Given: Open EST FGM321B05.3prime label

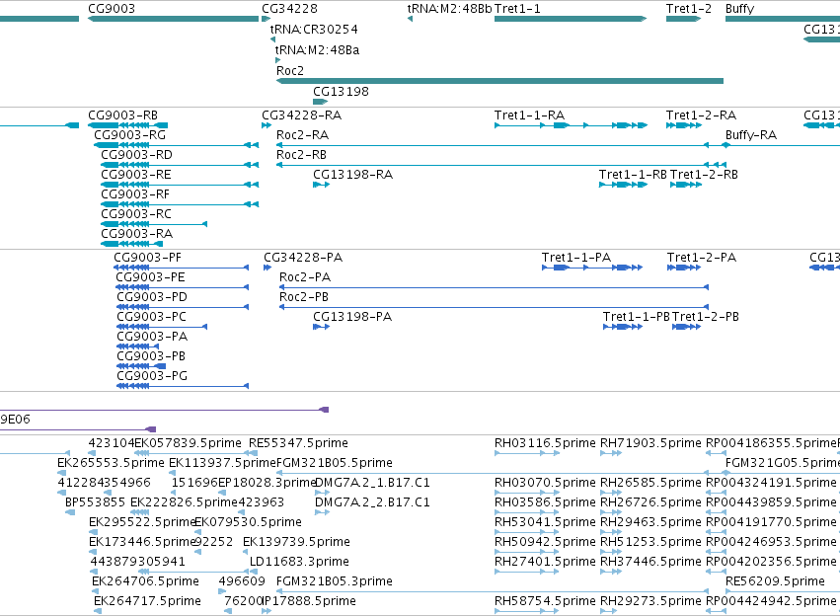Looking at the screenshot, I should tap(335, 582).
